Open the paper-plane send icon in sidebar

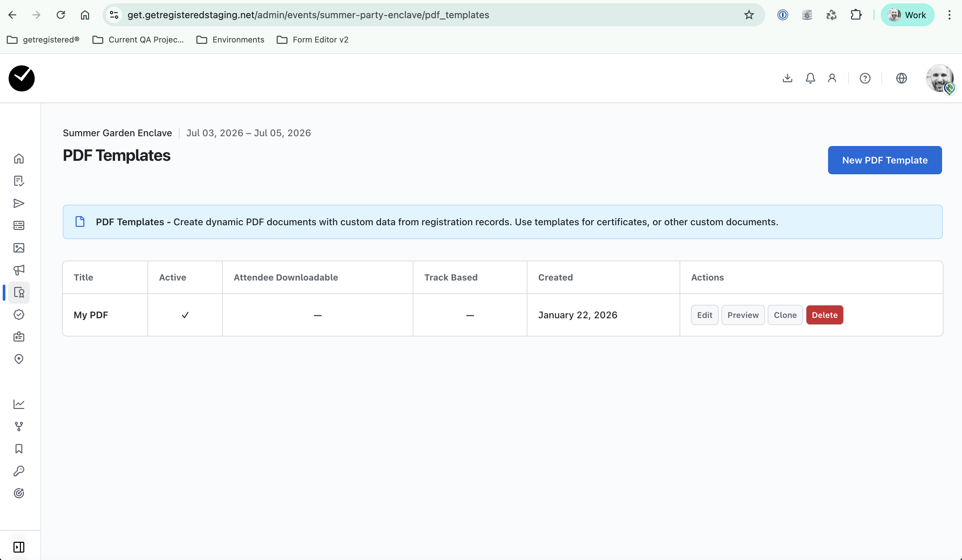click(x=19, y=203)
